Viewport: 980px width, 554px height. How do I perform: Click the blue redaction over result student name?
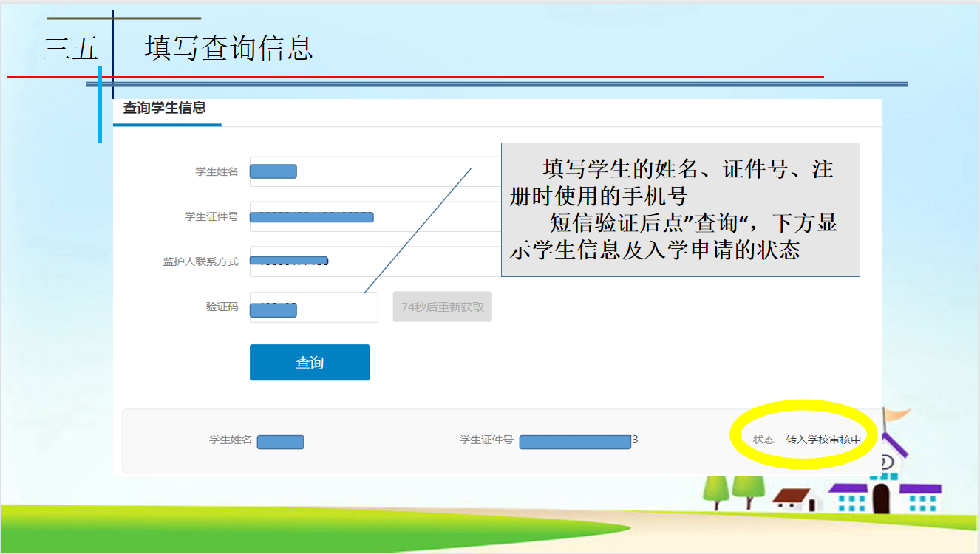[x=280, y=442]
